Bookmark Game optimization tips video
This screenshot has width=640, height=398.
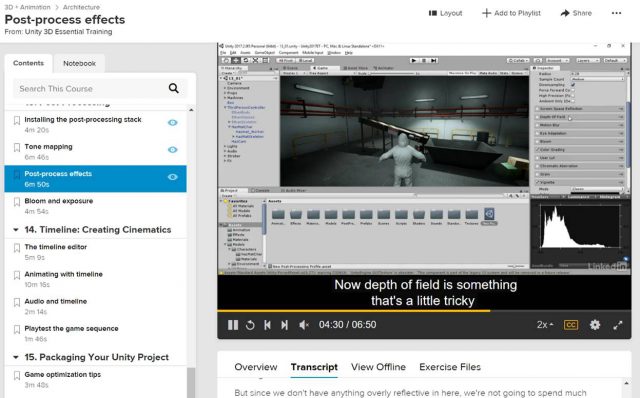(17, 375)
